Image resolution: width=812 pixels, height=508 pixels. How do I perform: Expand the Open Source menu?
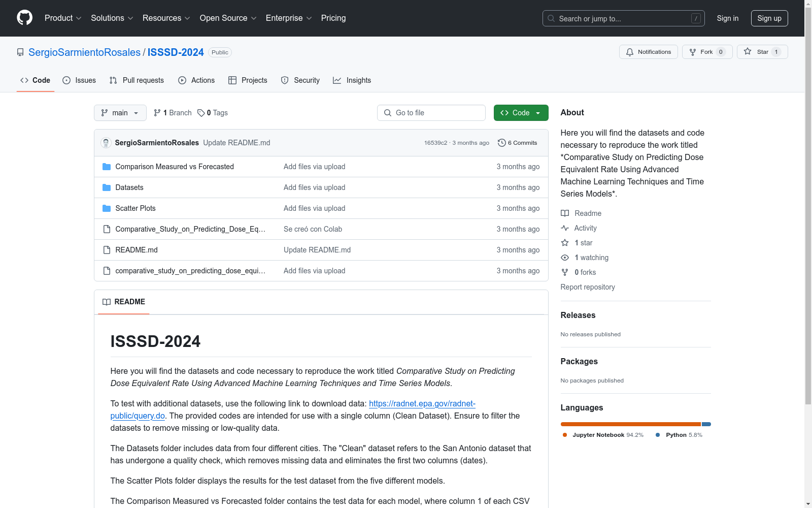(x=228, y=18)
